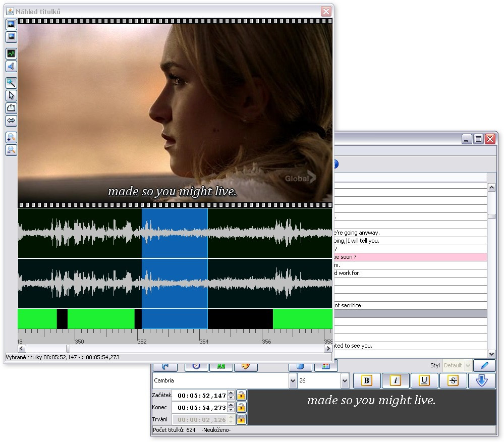This screenshot has width=504, height=442.
Task: Click the 'Vybrané titulky' status bar text
Action: point(63,357)
